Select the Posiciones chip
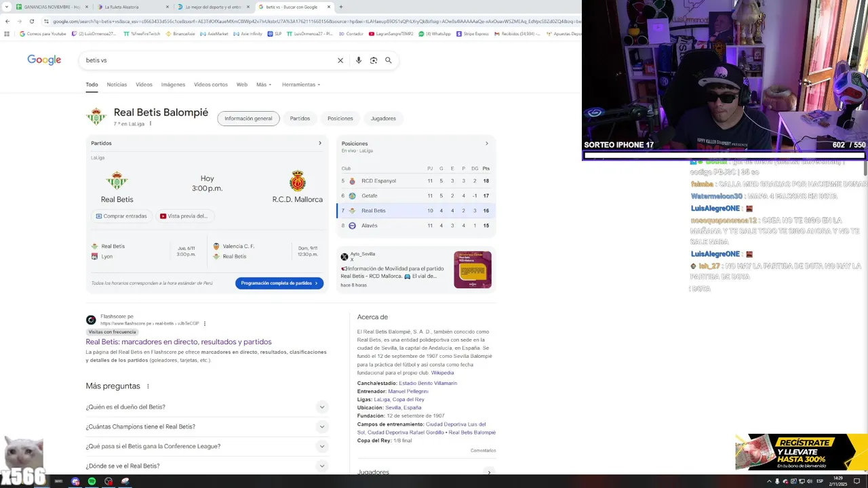This screenshot has height=488, width=868. pos(340,118)
